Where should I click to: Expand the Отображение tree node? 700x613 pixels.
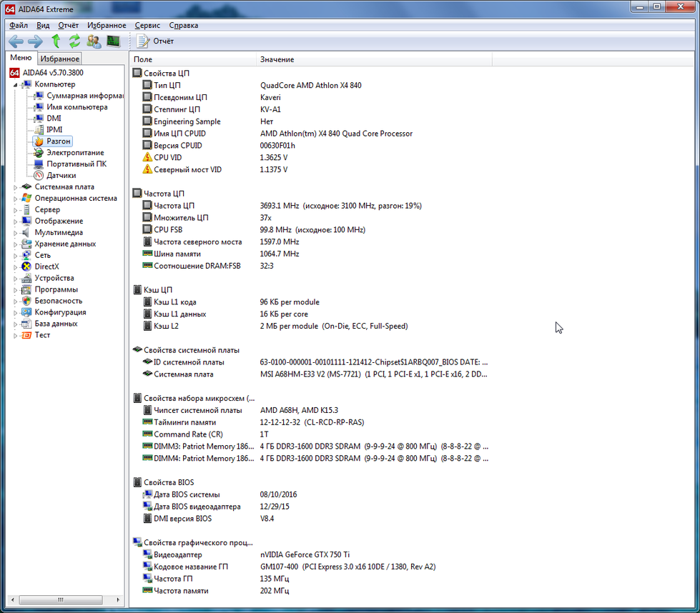(15, 221)
